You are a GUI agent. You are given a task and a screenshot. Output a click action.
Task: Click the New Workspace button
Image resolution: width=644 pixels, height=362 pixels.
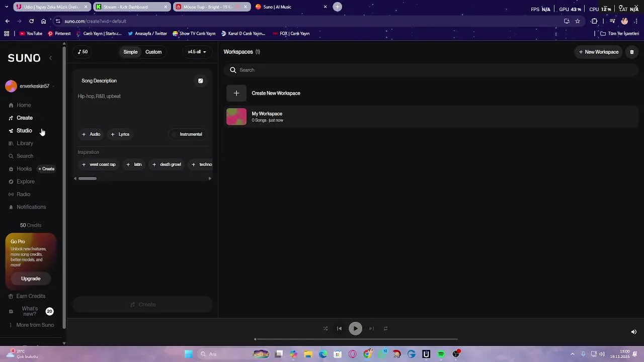599,52
